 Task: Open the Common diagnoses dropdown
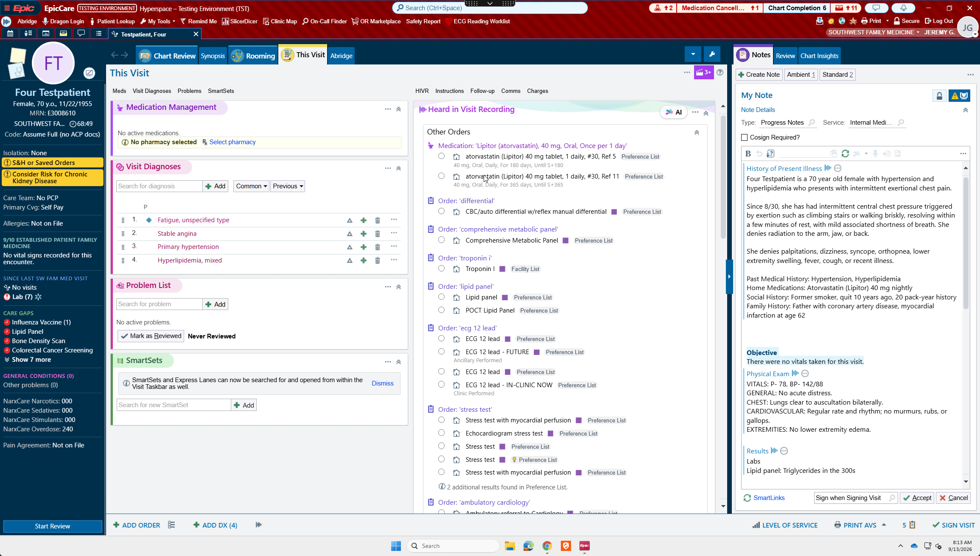(251, 186)
